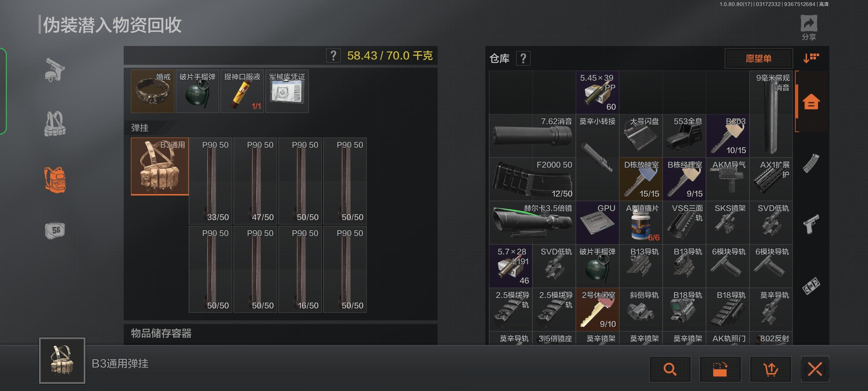
Task: Select the P90 magazine with 47/50
Action: (x=256, y=181)
